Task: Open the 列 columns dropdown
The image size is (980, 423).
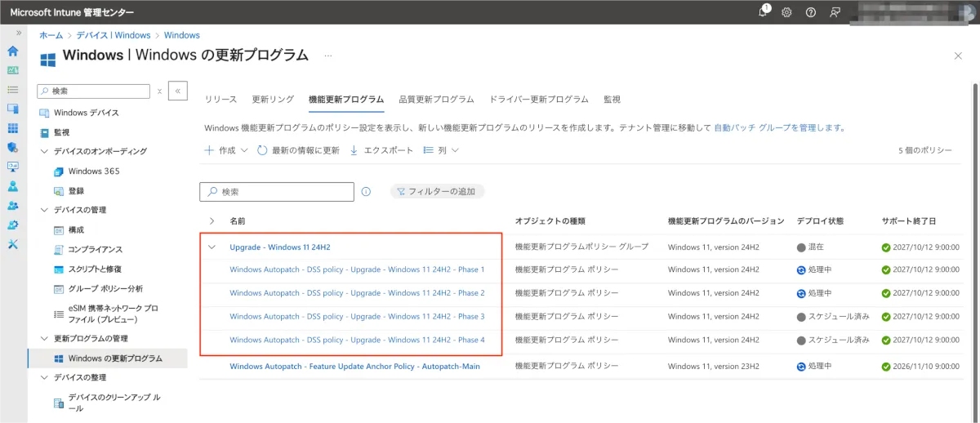Action: (442, 150)
